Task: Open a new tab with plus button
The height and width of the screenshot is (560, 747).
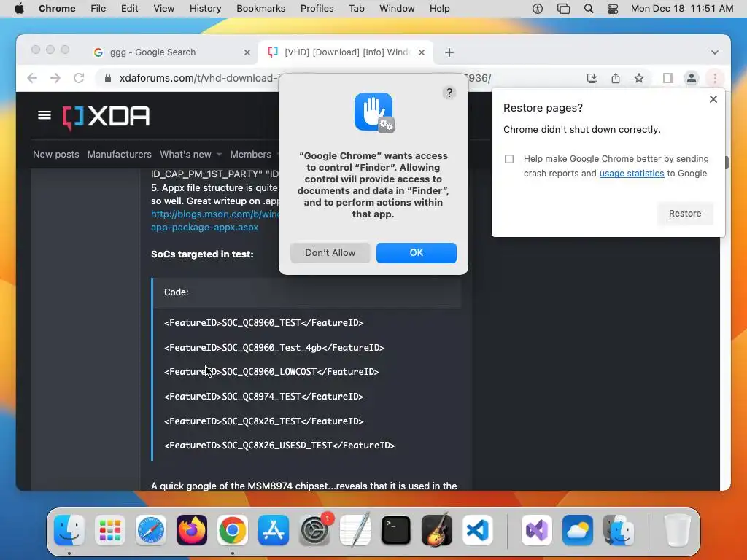Action: click(449, 52)
